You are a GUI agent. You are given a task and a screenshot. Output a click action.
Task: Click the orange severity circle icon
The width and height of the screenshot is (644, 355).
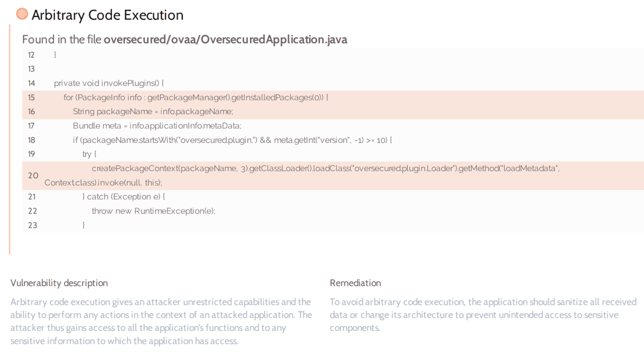tap(22, 14)
